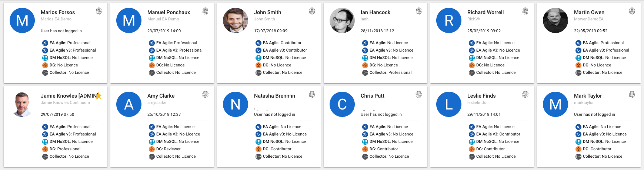
Task: Click fingerprint icon on Amy Clarke's card
Action: (206, 95)
